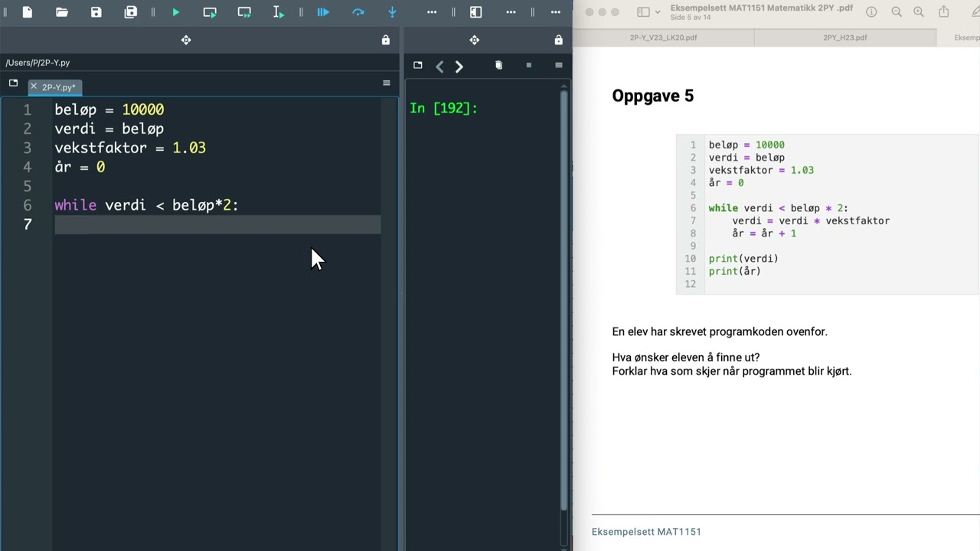980x551 pixels.
Task: Click the Oppgave 5 heading in PDF
Action: point(653,96)
